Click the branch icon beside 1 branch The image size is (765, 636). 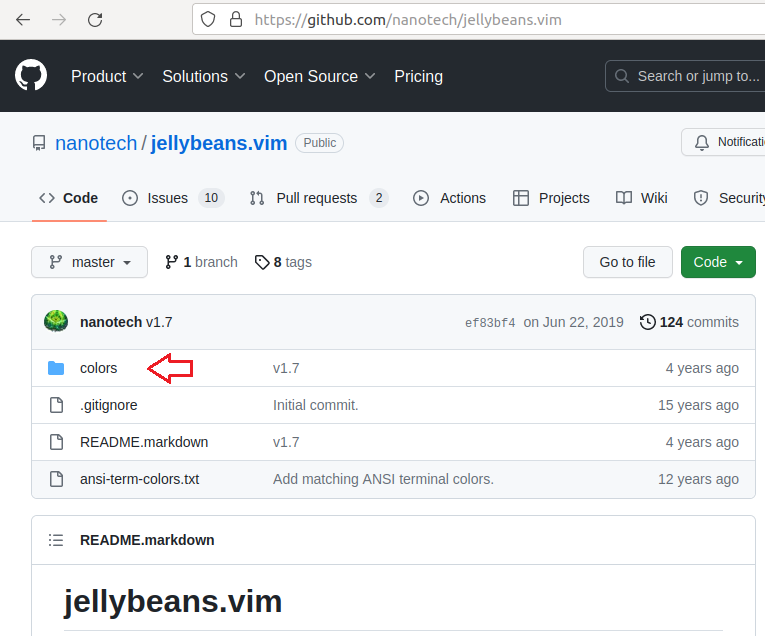pyautogui.click(x=171, y=262)
